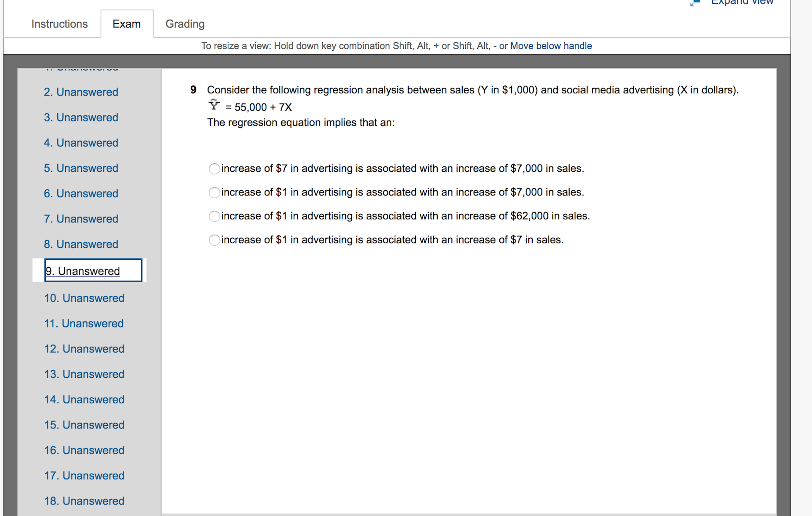Select option: $1 advertising, $62,000 sales increase
Screen dimensions: 812x516
pyautogui.click(x=214, y=216)
